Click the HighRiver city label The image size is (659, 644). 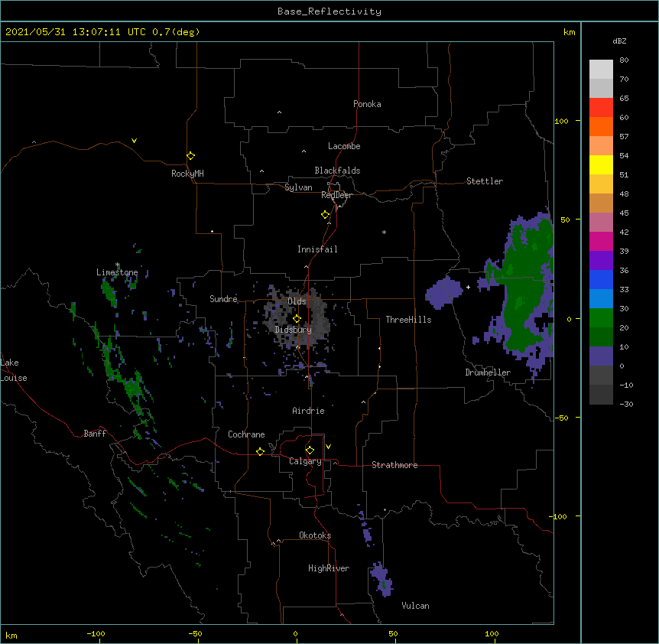(x=329, y=568)
